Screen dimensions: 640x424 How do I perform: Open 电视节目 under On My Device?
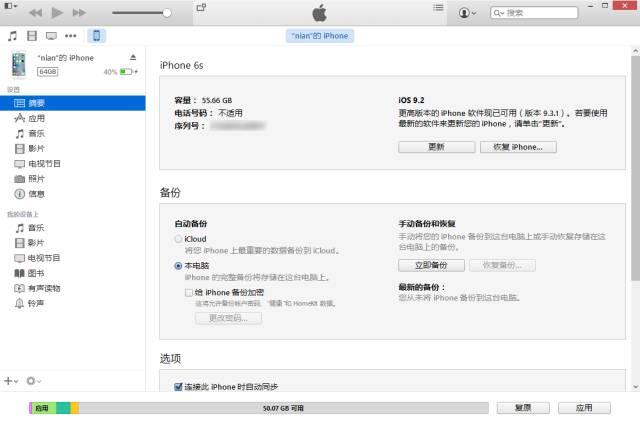73,258
